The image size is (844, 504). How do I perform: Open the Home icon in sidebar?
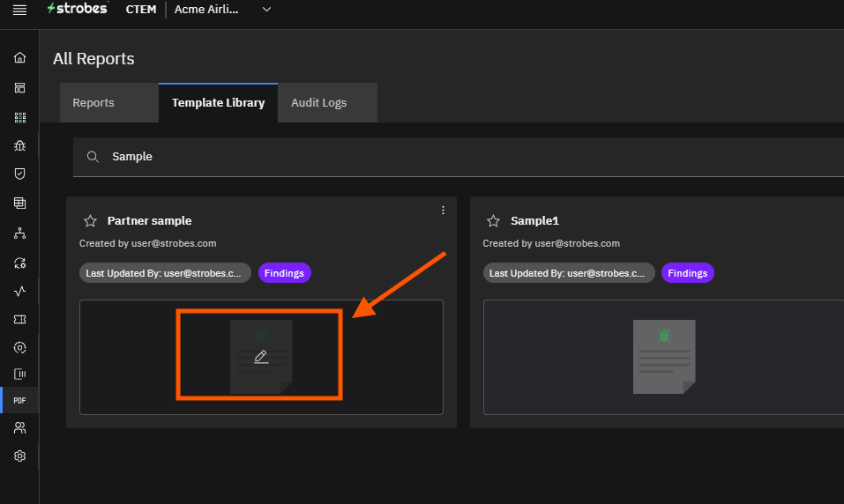coord(20,57)
